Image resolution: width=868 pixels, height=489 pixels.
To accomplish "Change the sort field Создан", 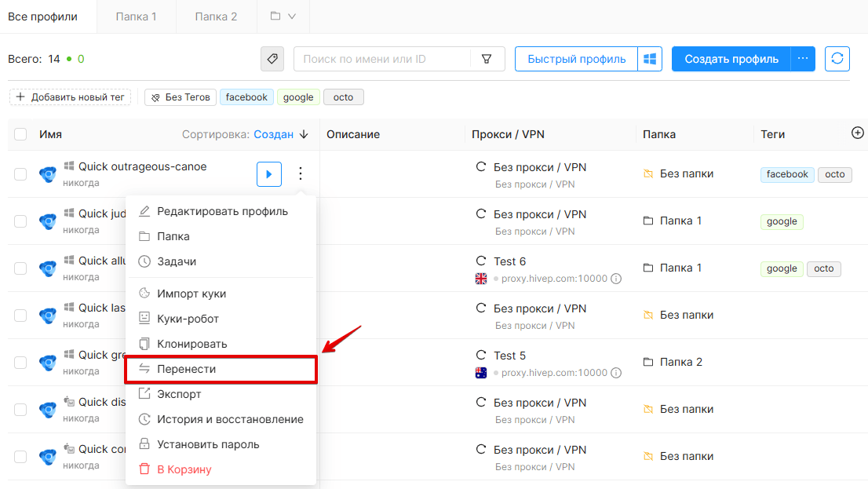I will point(273,134).
